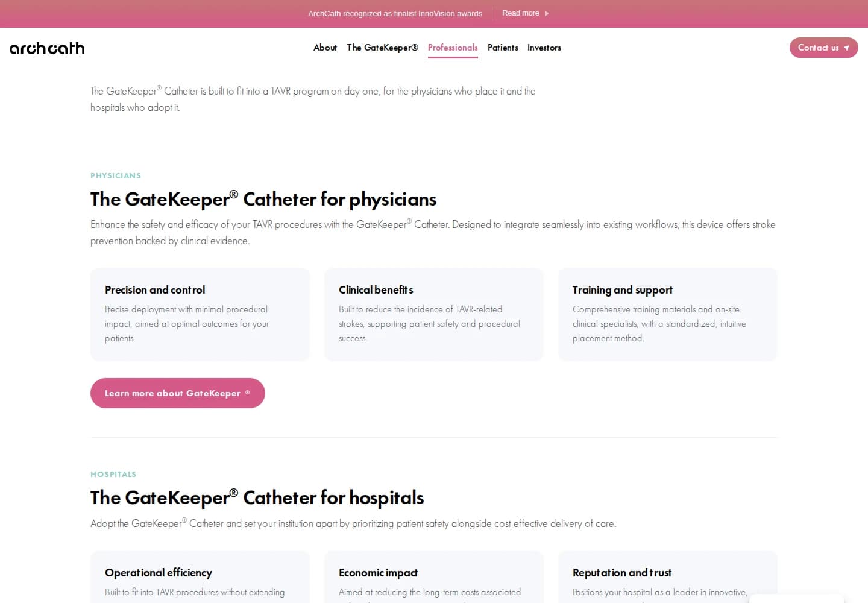868x603 pixels.
Task: Click the text "Comprehensive training materials and on-site"
Action: (x=656, y=309)
